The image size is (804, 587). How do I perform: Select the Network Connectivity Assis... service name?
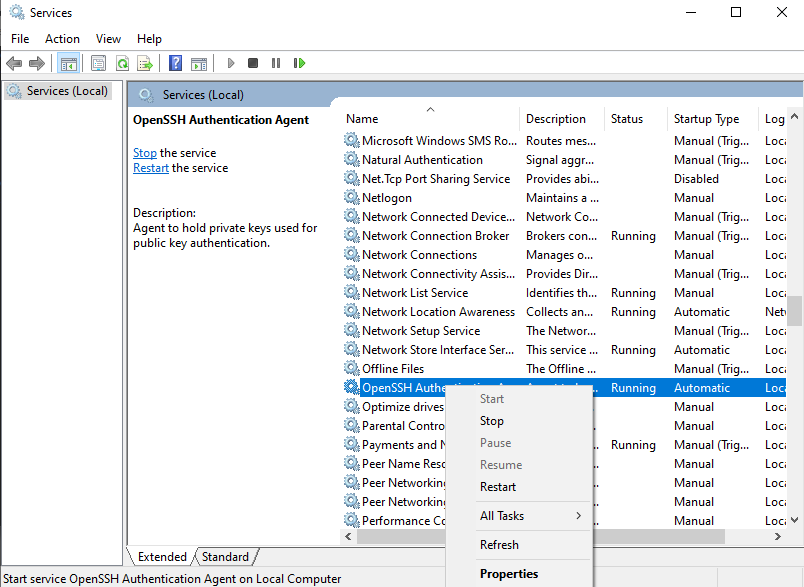(x=438, y=274)
